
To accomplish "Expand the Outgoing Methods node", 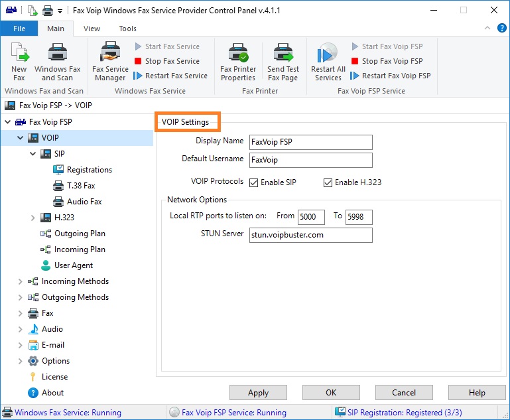I will coord(20,297).
